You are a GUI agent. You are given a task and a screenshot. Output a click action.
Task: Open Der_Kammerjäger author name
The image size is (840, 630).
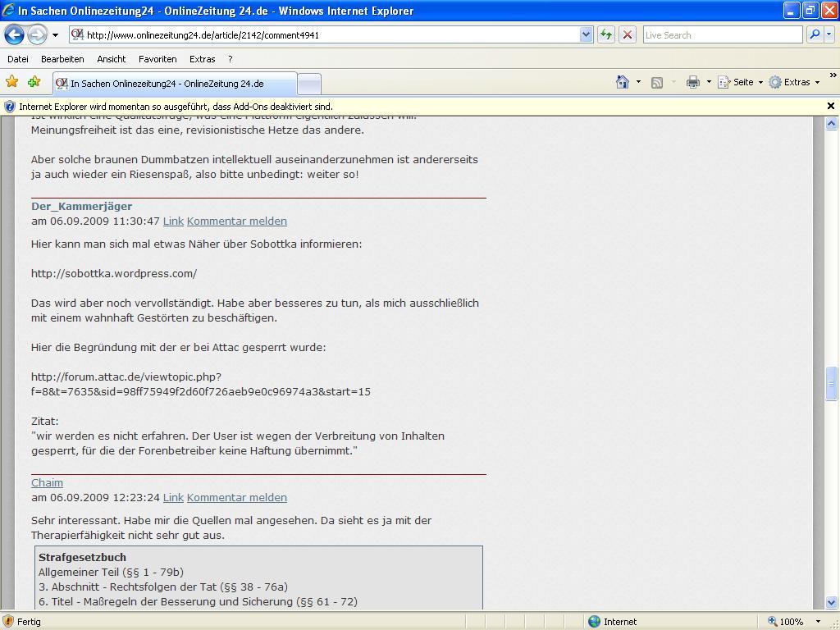click(81, 206)
